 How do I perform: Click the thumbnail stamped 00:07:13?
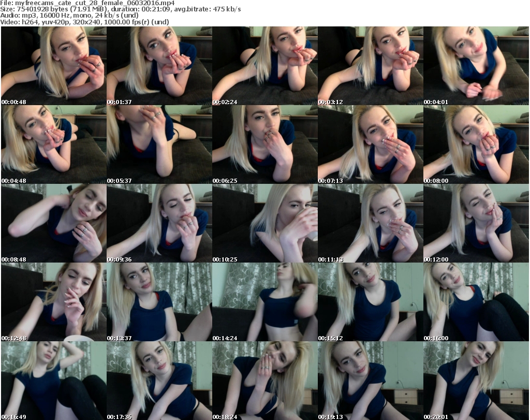click(371, 144)
